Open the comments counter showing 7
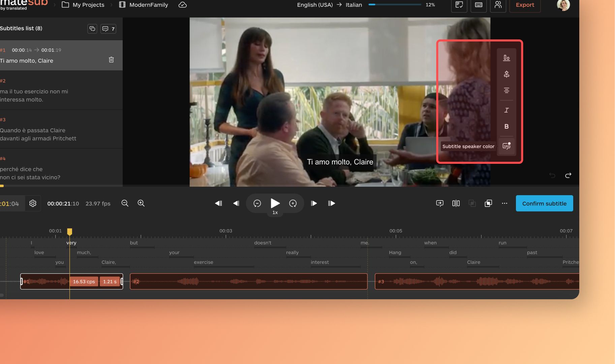 (x=109, y=29)
